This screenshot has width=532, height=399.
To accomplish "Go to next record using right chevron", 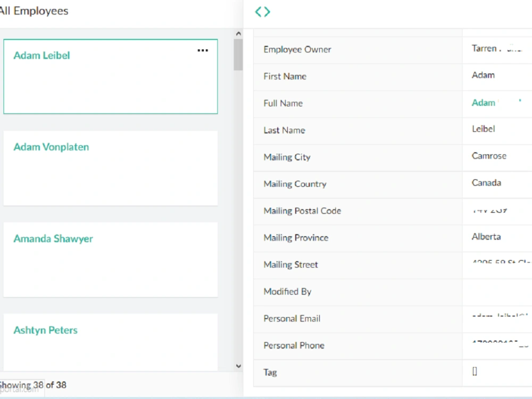I will [x=267, y=12].
